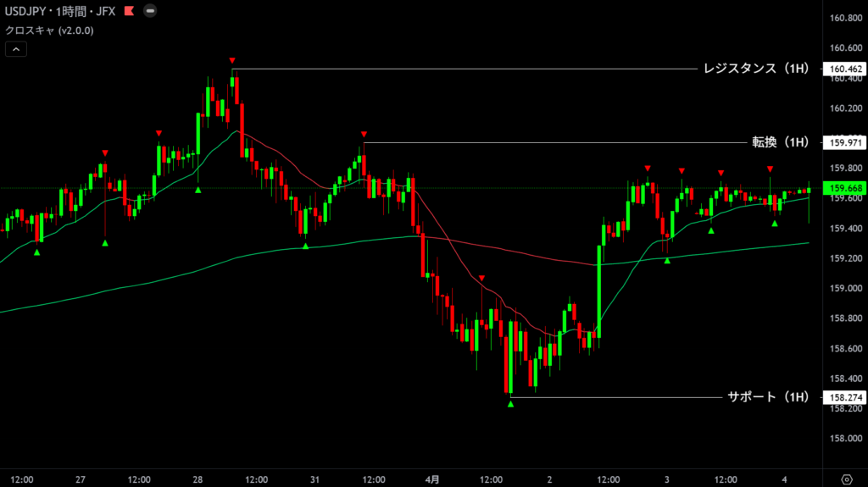Click the 159.971 price tag
The height and width of the screenshot is (487, 868).
846,142
